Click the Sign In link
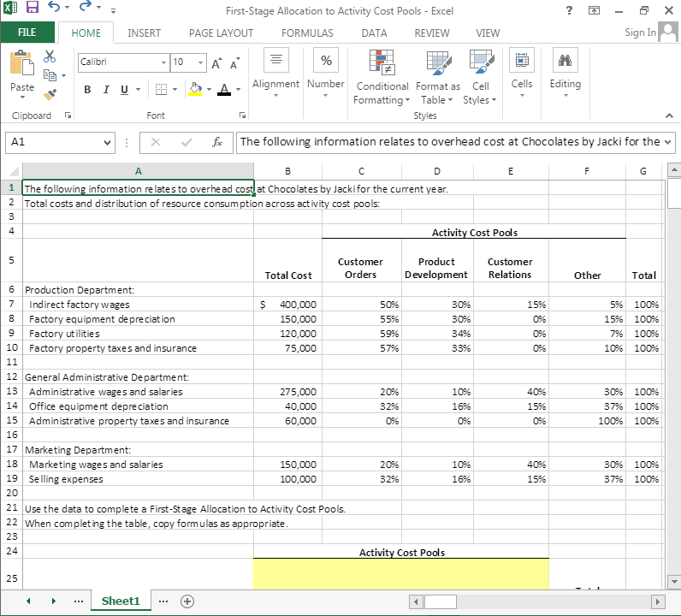This screenshot has height=616, width=681. pos(640,33)
